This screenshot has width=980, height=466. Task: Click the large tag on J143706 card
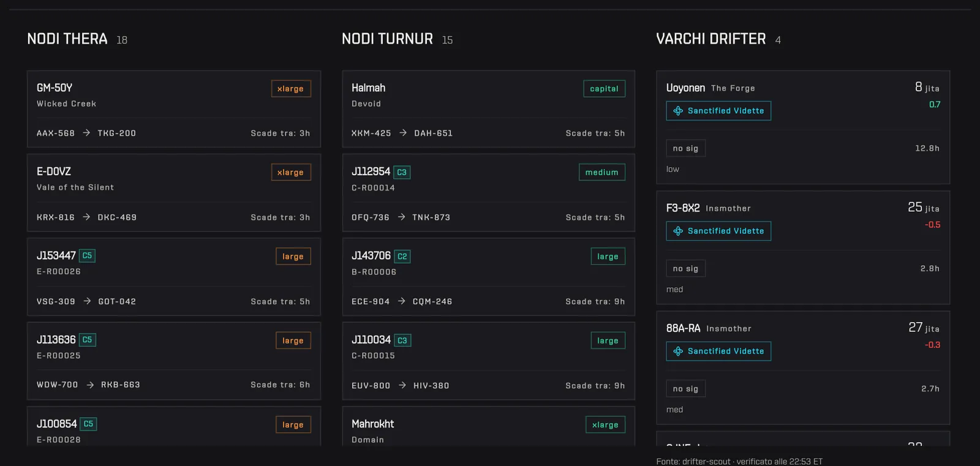[608, 257]
